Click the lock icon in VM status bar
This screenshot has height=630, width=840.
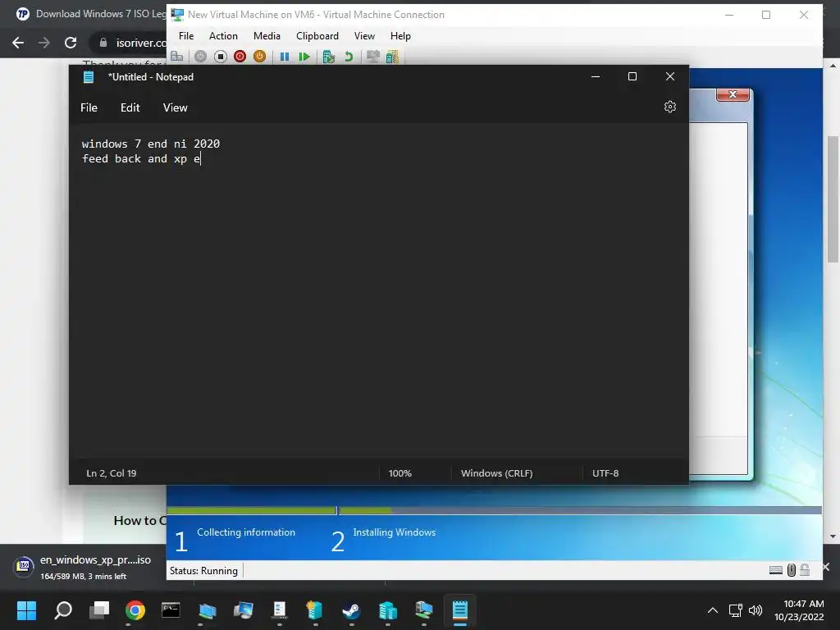click(x=805, y=569)
